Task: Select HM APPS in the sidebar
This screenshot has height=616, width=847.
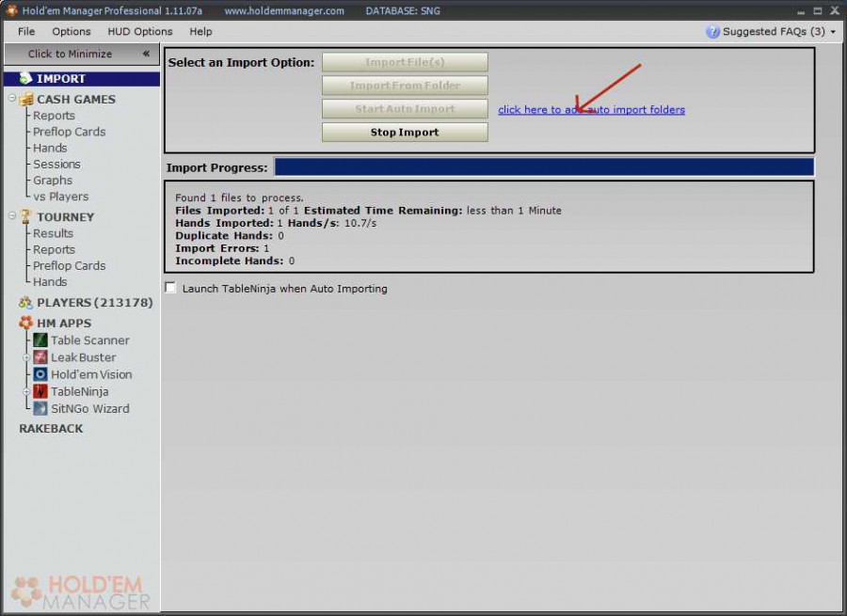Action: pos(64,323)
